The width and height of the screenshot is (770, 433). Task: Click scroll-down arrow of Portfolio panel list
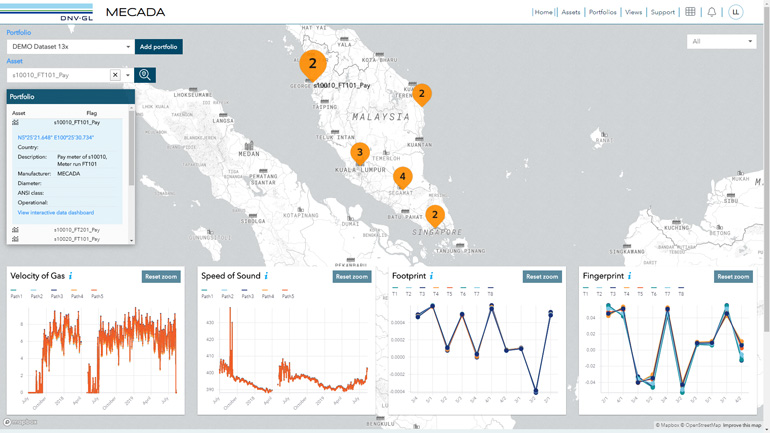tap(131, 240)
